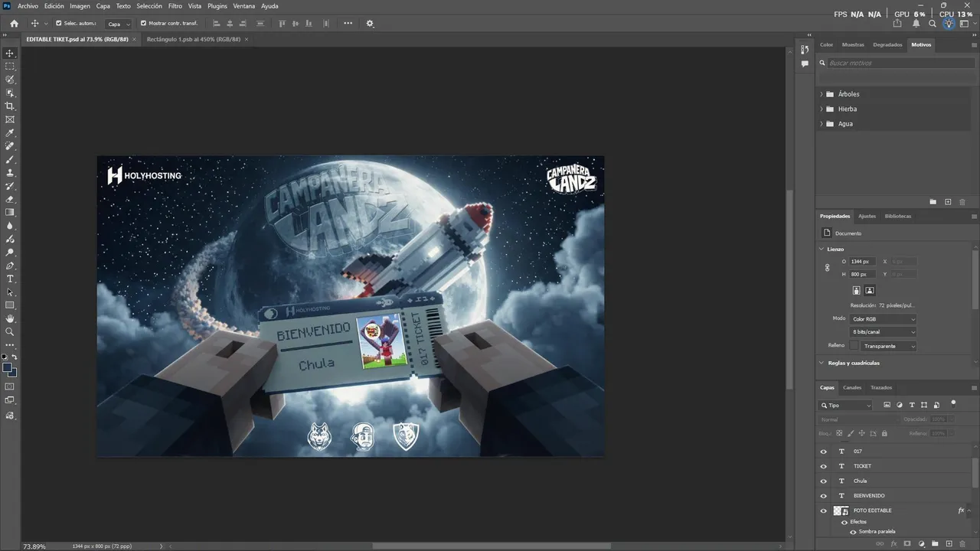
Task: Click the foreground color swatch
Action: pyautogui.click(x=8, y=368)
